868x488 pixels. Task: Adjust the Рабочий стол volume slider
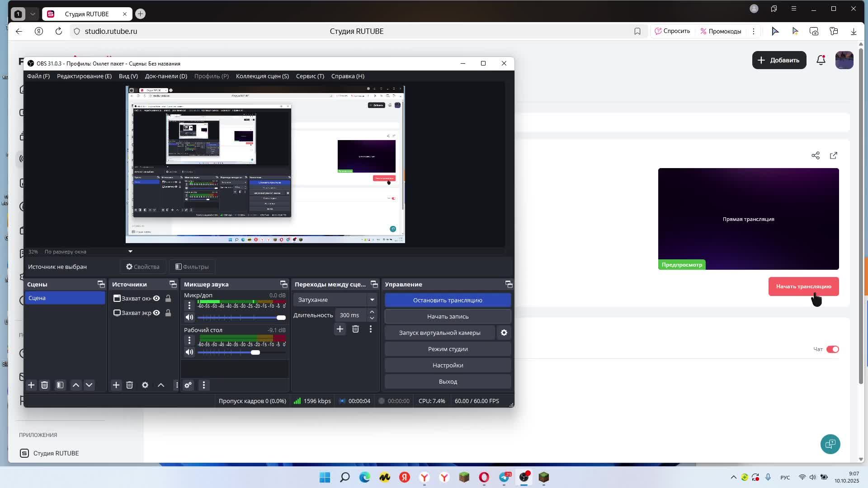[255, 352]
